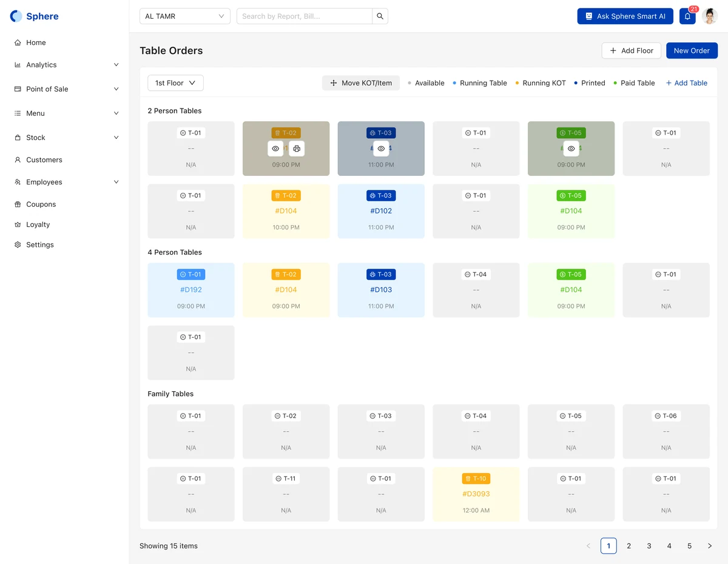Open notifications bell with 21 badge
The width and height of the screenshot is (728, 564).
click(x=687, y=16)
